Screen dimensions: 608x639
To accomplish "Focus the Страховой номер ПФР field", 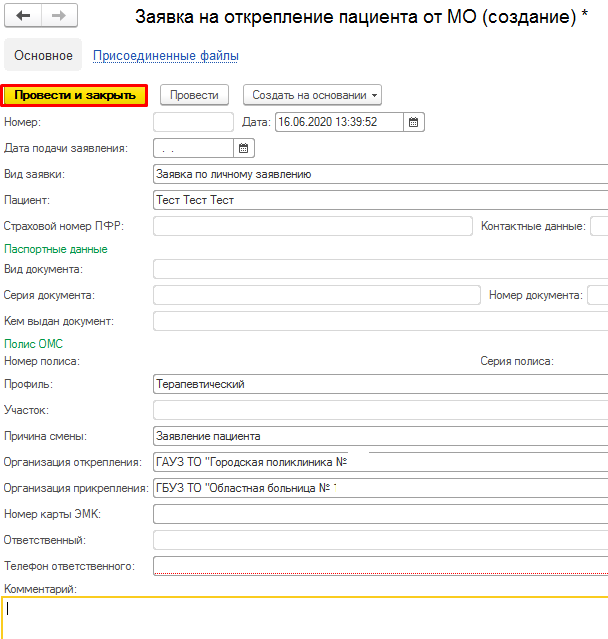I will tap(312, 226).
